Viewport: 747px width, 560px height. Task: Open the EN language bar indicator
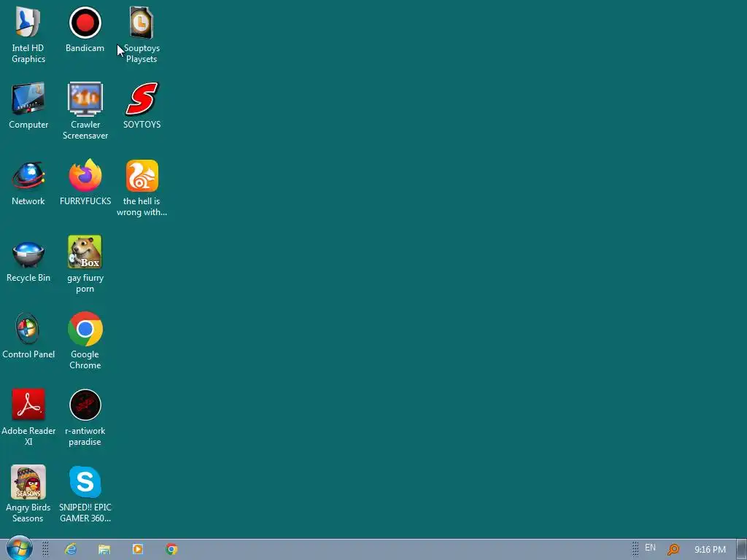pyautogui.click(x=650, y=548)
